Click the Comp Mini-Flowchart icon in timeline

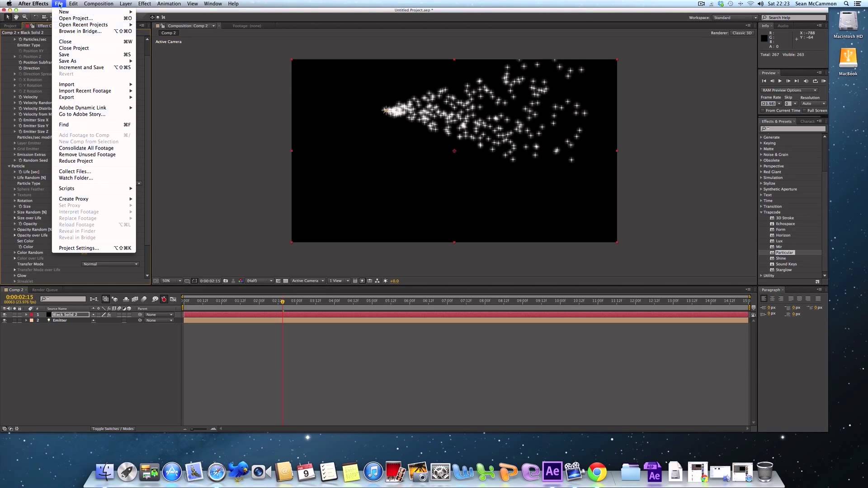(x=94, y=299)
